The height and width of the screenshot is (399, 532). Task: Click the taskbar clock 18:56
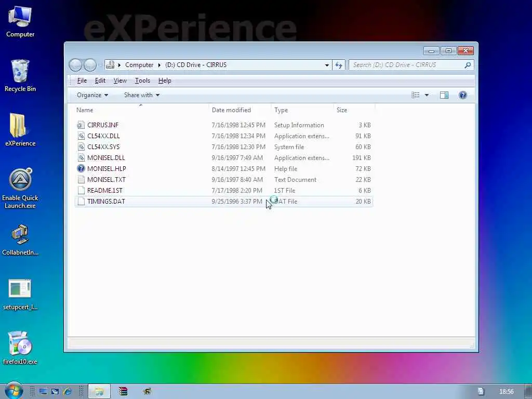pyautogui.click(x=506, y=392)
